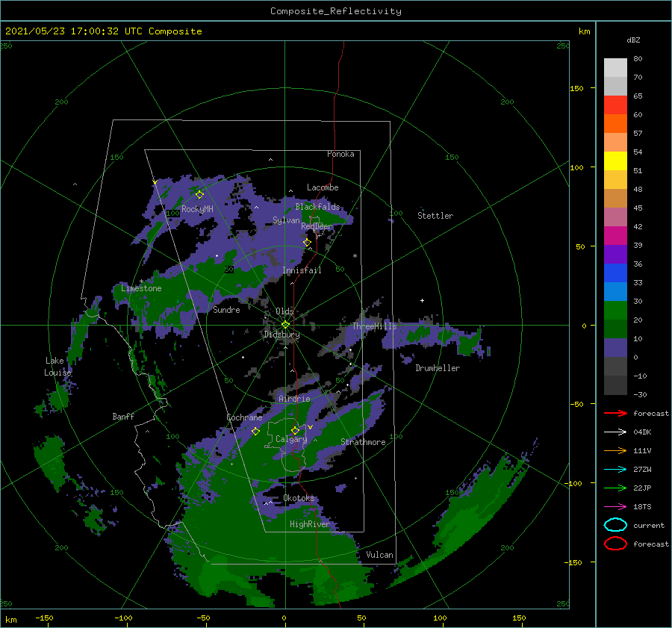Click the ThreeHills label
This screenshot has height=628, width=672.
(x=375, y=326)
